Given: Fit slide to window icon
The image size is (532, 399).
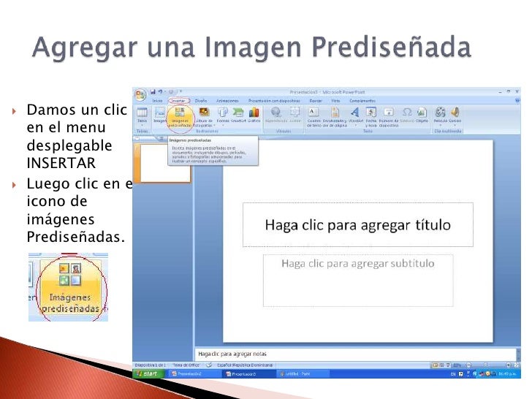Looking at the screenshot, I should 517,365.
